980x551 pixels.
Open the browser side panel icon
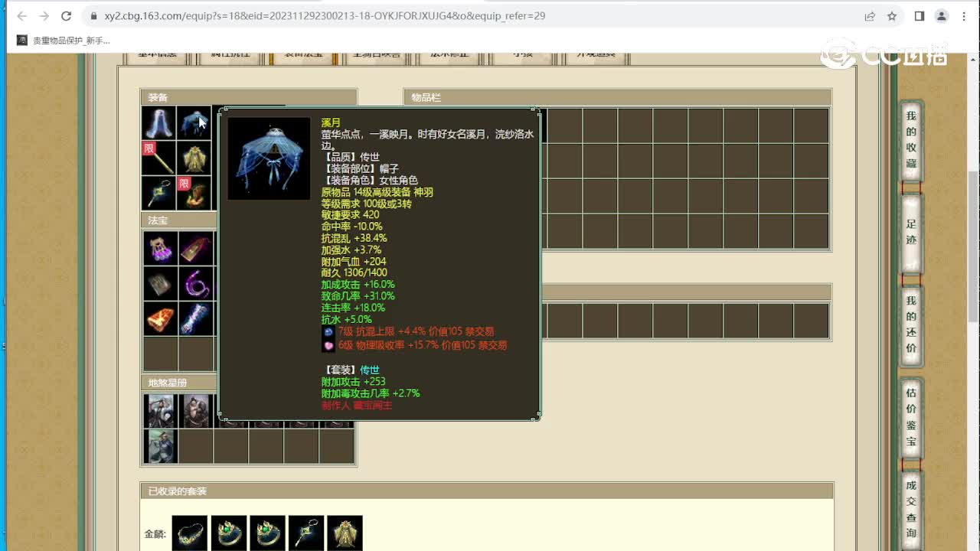920,16
